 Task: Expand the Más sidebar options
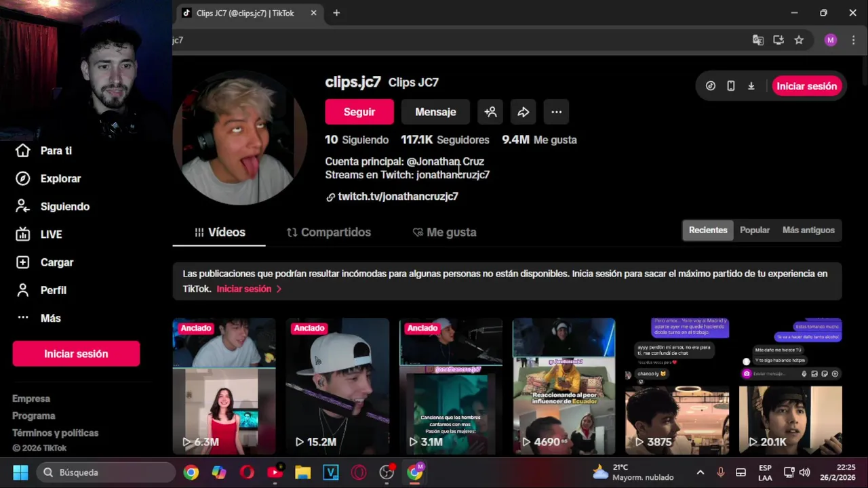[39, 318]
